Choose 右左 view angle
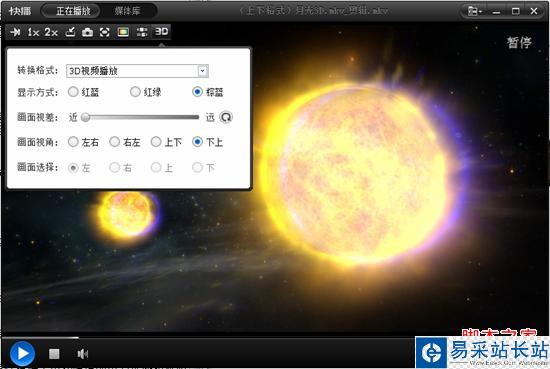 (x=125, y=142)
